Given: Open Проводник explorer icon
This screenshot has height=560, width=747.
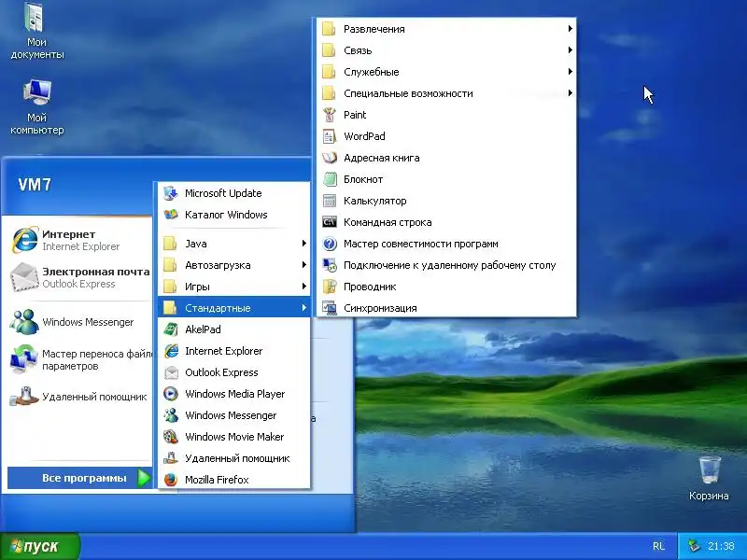Looking at the screenshot, I should coord(330,287).
